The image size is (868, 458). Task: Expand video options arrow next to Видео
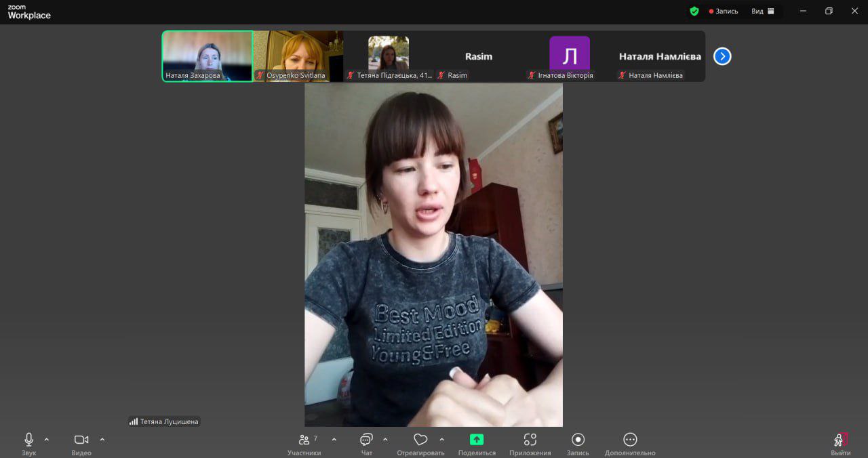pos(102,439)
